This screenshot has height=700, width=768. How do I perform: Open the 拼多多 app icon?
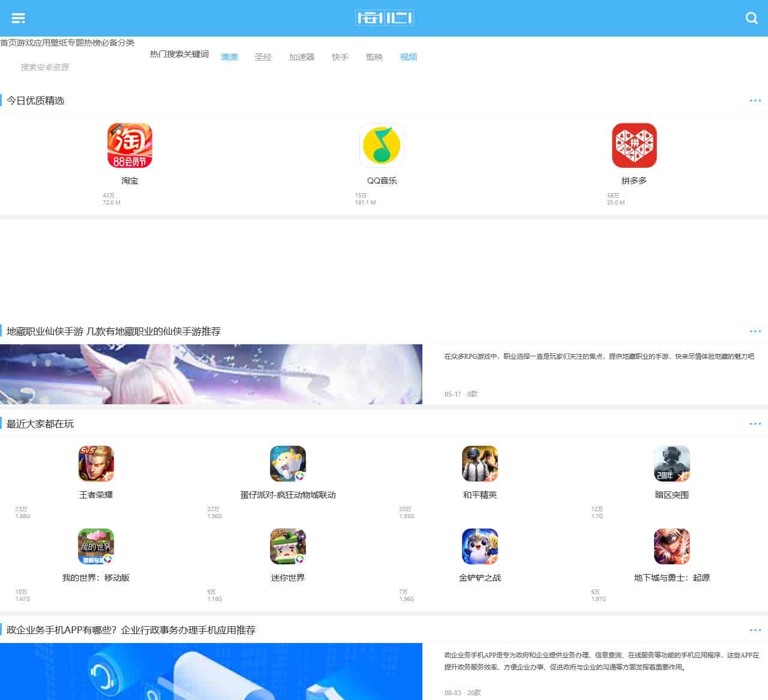[x=634, y=145]
